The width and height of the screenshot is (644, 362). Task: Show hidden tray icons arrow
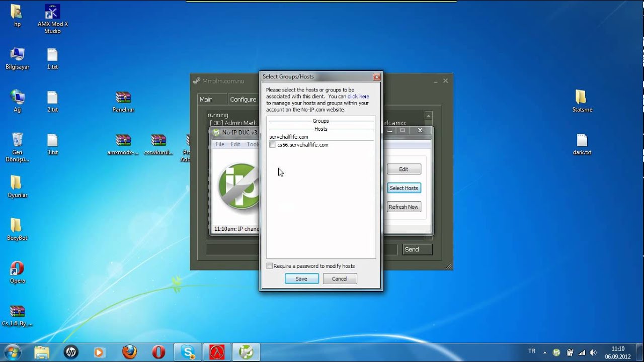545,352
